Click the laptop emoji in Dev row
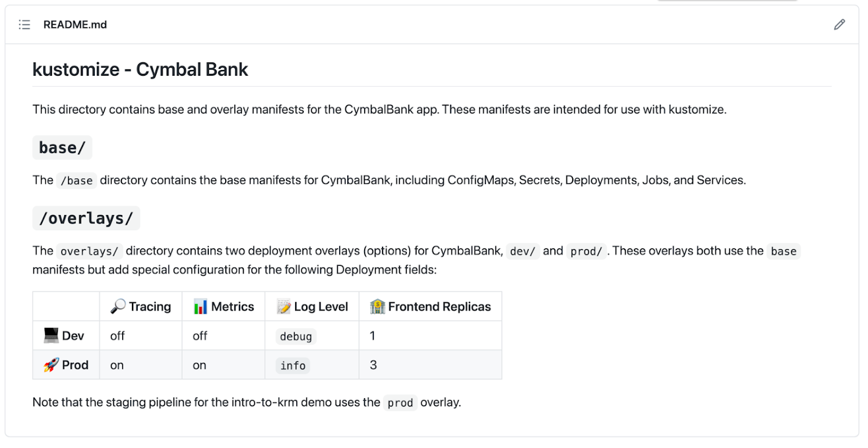868x448 pixels. (51, 335)
